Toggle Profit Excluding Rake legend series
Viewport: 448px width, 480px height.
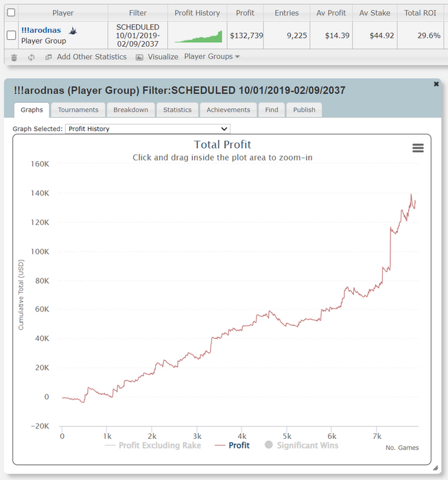tap(153, 446)
